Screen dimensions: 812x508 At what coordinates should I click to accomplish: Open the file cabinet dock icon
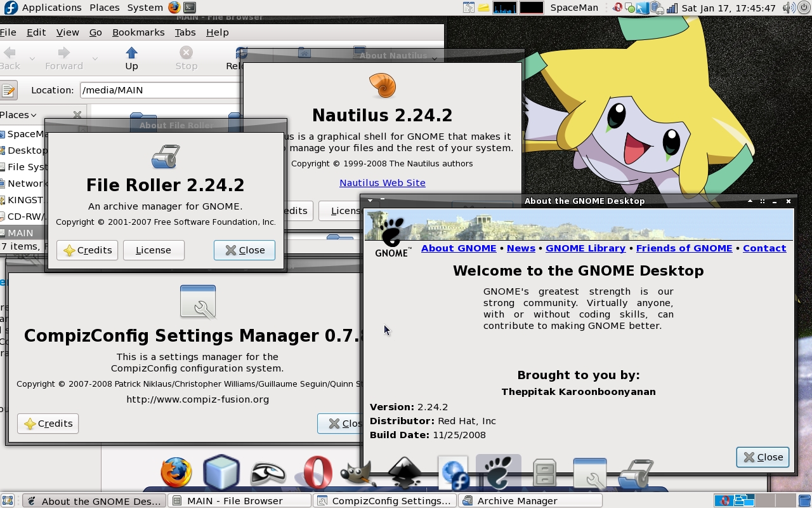(x=545, y=473)
